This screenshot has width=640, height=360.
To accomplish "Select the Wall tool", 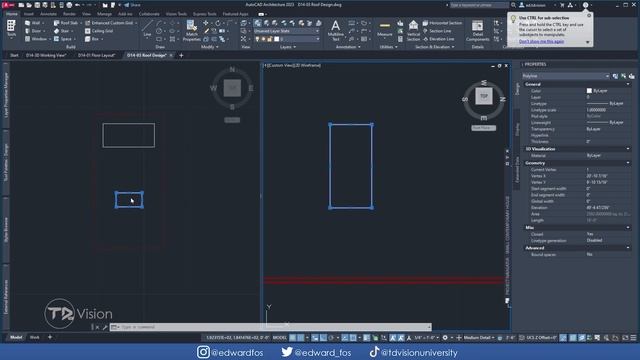I will click(34, 23).
